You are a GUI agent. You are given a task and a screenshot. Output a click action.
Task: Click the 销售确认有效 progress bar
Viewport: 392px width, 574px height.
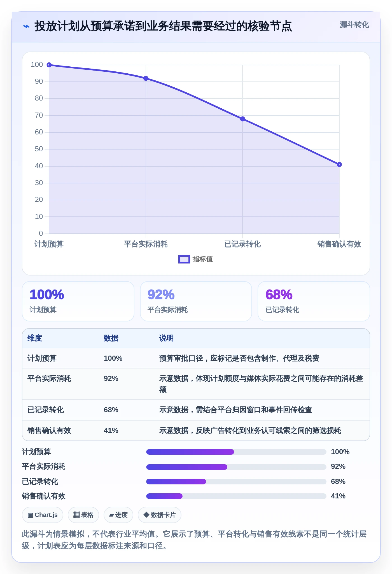coord(236,496)
